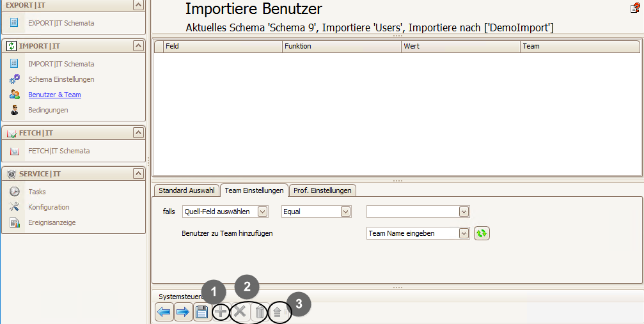The image size is (644, 324).
Task: Open the EXPORT|IT Schemata link
Action: pyautogui.click(x=61, y=23)
